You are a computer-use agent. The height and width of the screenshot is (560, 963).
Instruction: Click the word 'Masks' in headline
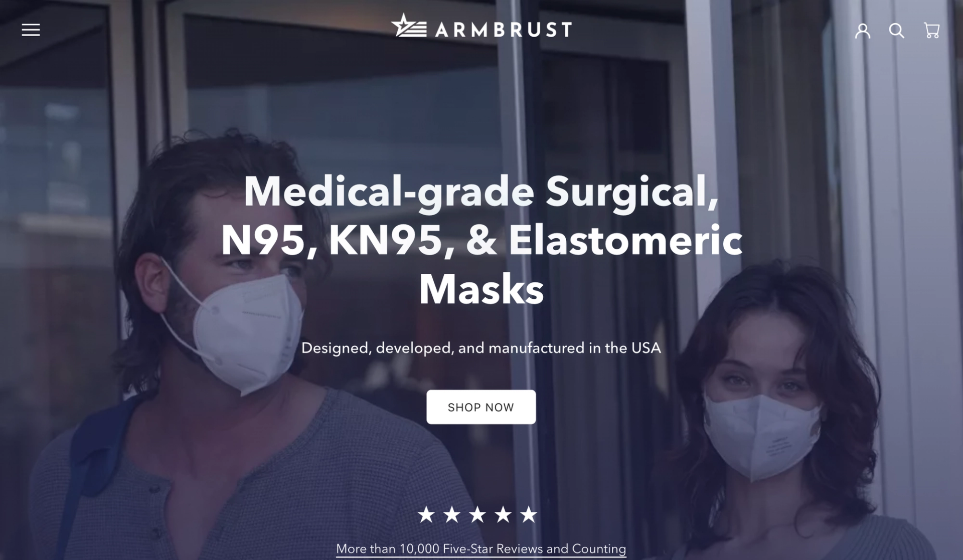pyautogui.click(x=481, y=289)
